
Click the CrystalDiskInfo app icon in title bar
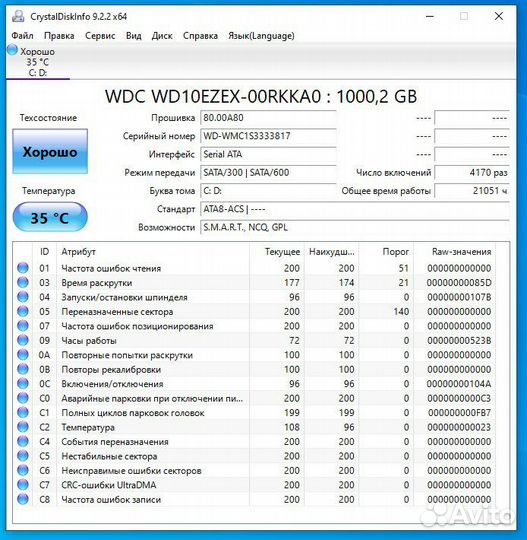18,16
